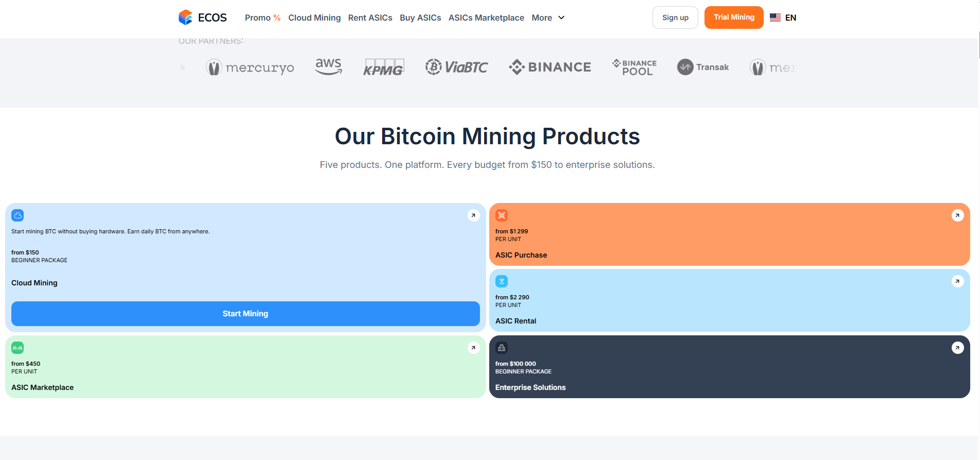Expand the More navigation dropdown
Image resolution: width=980 pixels, height=460 pixels.
coord(548,18)
